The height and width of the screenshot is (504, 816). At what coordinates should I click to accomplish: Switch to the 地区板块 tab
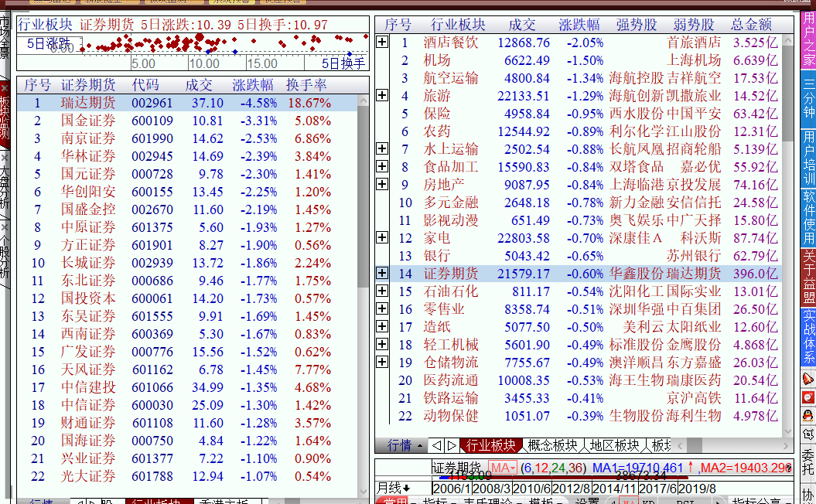tap(615, 445)
